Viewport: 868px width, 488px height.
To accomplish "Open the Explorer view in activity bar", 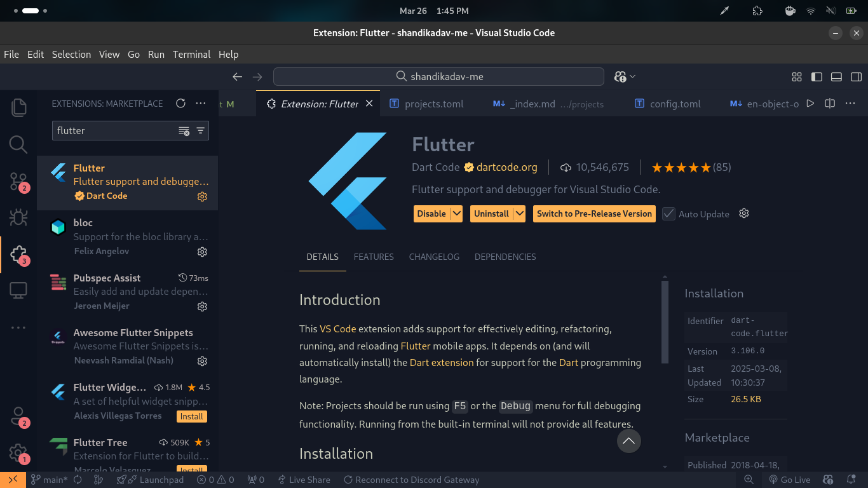I will coord(18,107).
